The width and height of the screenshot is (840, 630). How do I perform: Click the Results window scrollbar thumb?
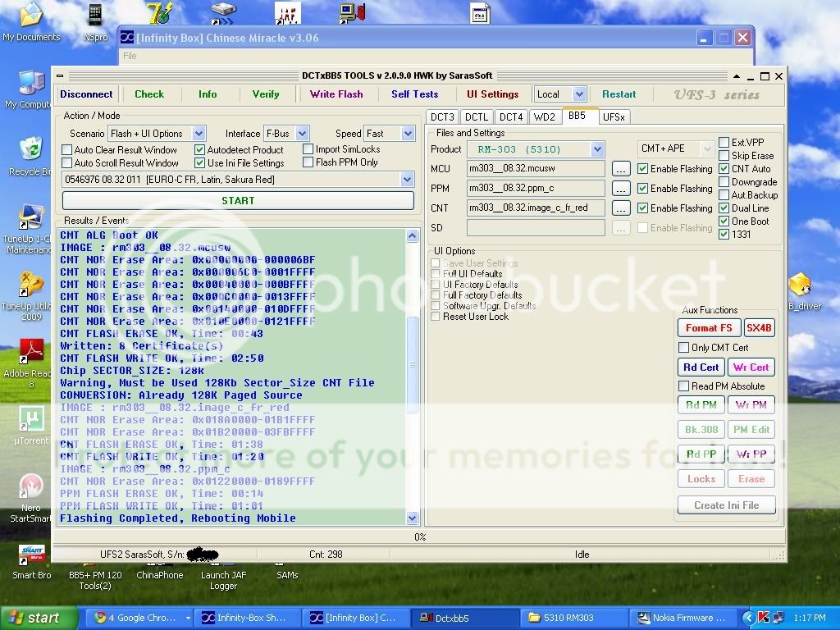click(412, 364)
